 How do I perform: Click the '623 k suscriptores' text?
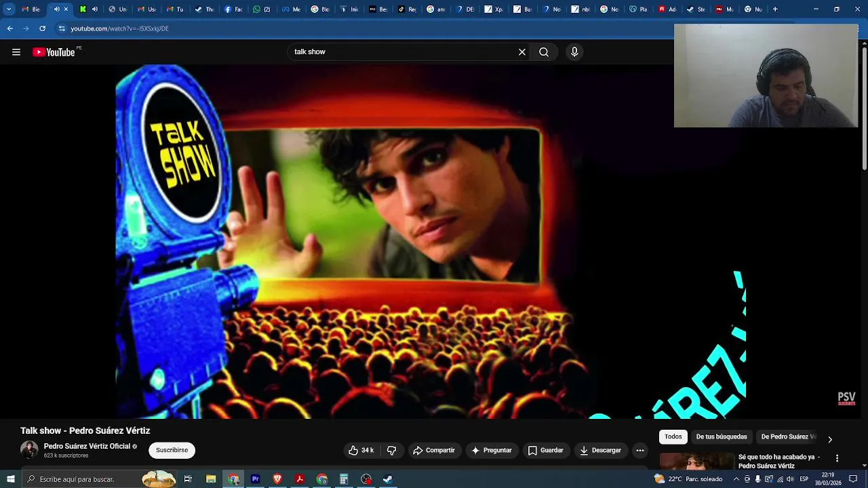tap(66, 455)
